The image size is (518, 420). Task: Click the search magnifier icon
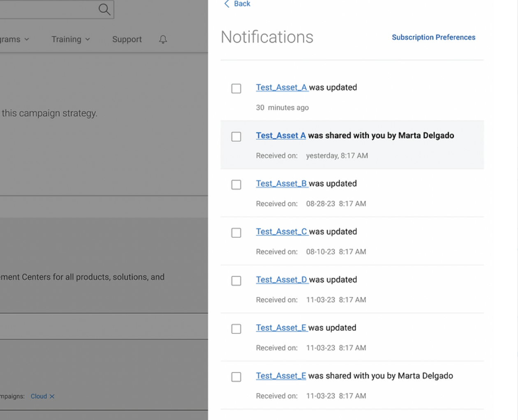(104, 9)
